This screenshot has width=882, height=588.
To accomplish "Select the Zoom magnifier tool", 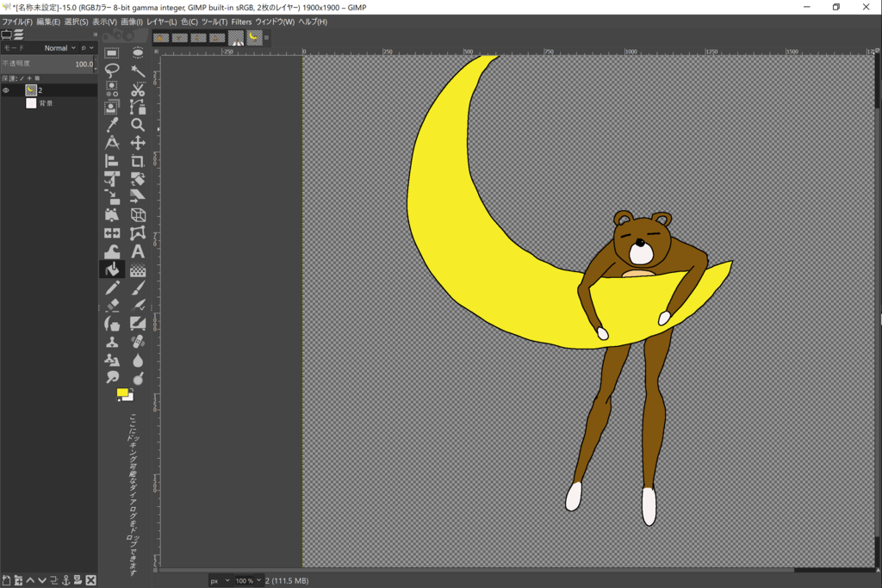I will (138, 125).
